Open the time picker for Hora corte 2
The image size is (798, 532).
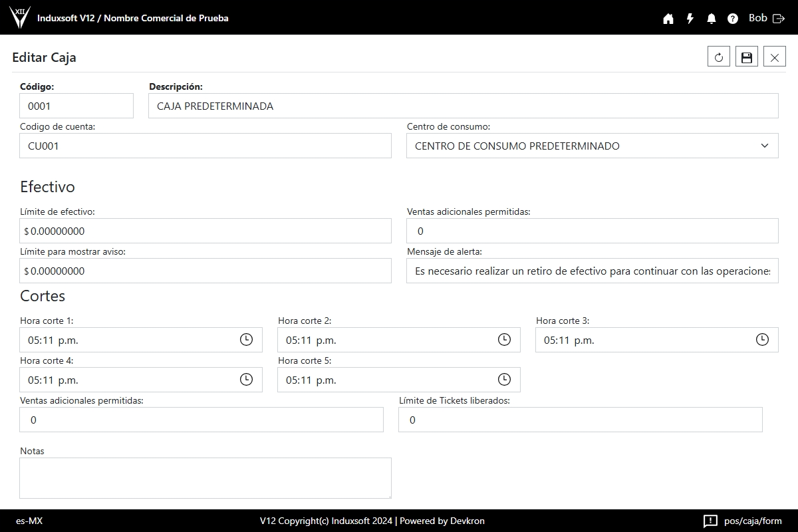coord(504,340)
